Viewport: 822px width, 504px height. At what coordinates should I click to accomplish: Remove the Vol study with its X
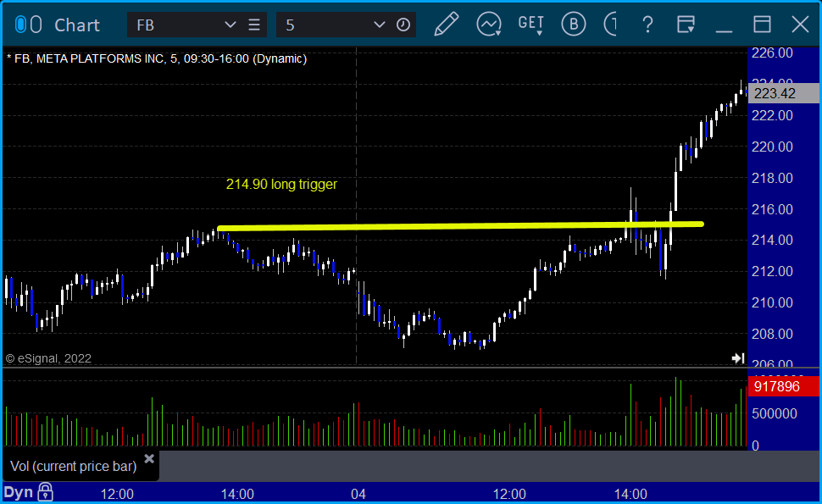[x=149, y=459]
